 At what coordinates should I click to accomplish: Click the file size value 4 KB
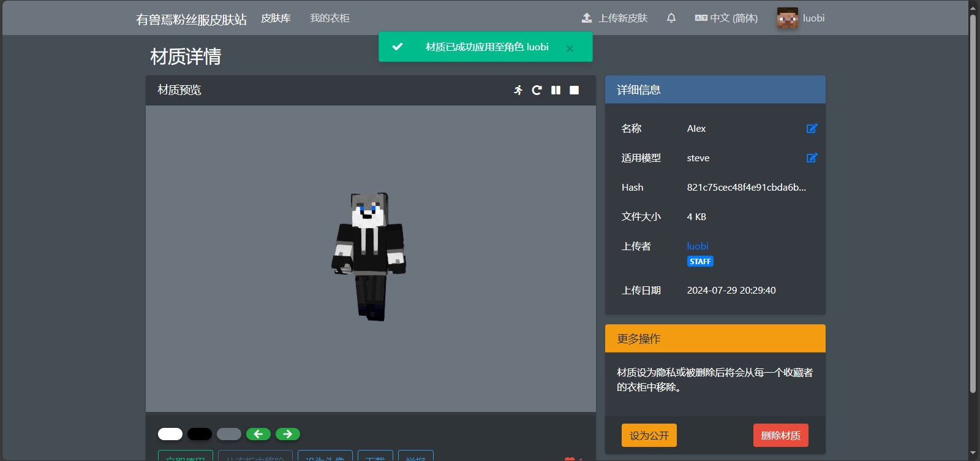pyautogui.click(x=696, y=216)
